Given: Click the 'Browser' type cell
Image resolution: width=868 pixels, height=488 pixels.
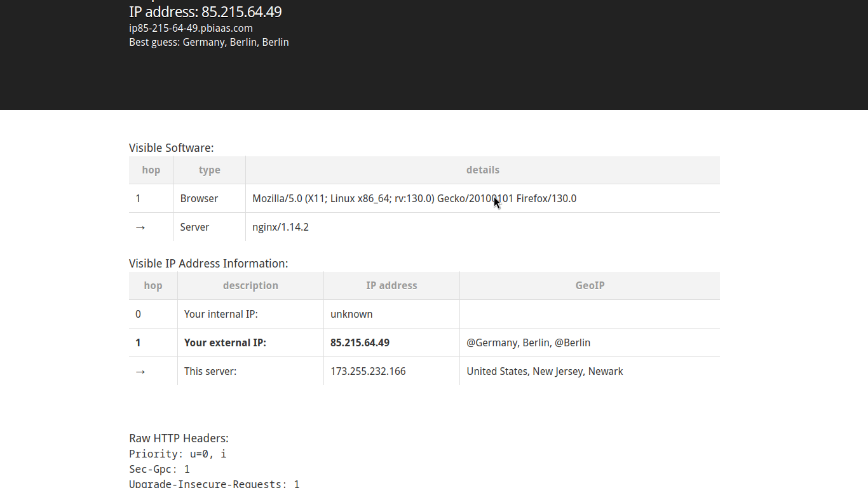Looking at the screenshot, I should point(199,198).
